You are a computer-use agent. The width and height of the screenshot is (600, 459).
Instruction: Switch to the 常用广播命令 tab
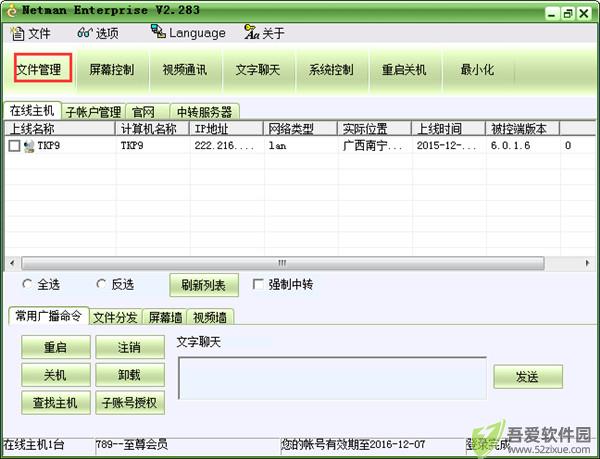click(x=49, y=316)
